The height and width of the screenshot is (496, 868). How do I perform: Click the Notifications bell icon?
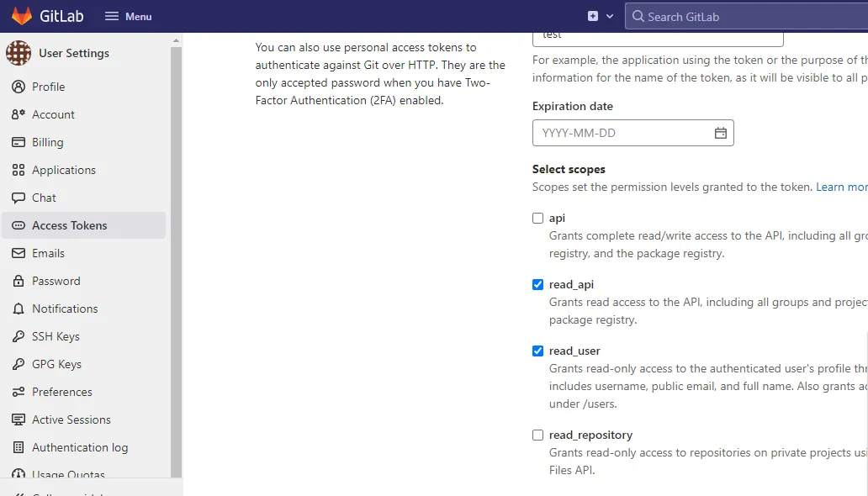tap(19, 309)
